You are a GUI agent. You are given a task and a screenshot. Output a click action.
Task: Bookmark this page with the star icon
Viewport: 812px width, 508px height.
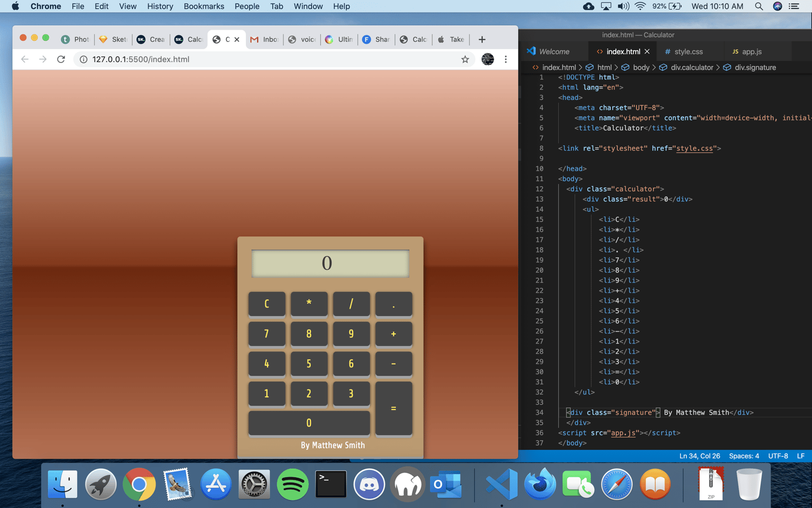(x=465, y=59)
